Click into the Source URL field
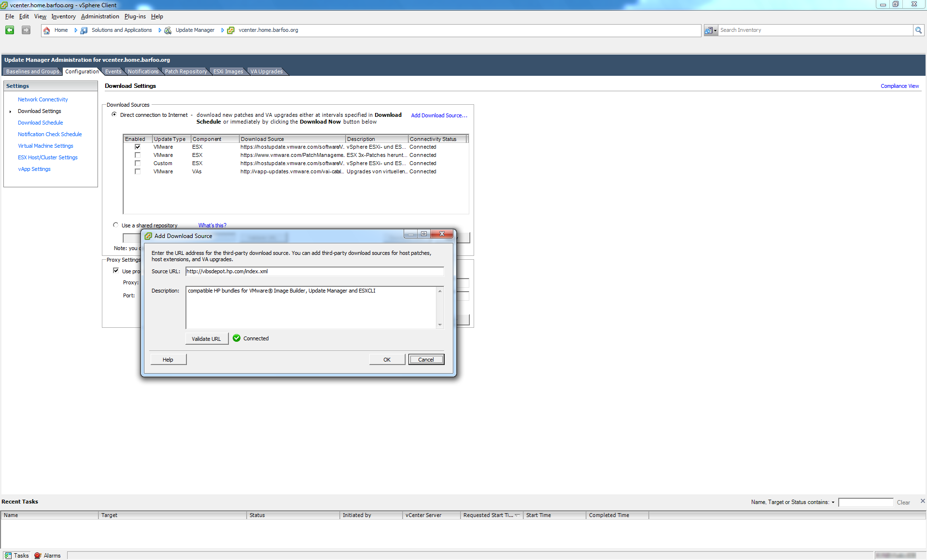Viewport: 927px width, 560px height. click(x=314, y=271)
